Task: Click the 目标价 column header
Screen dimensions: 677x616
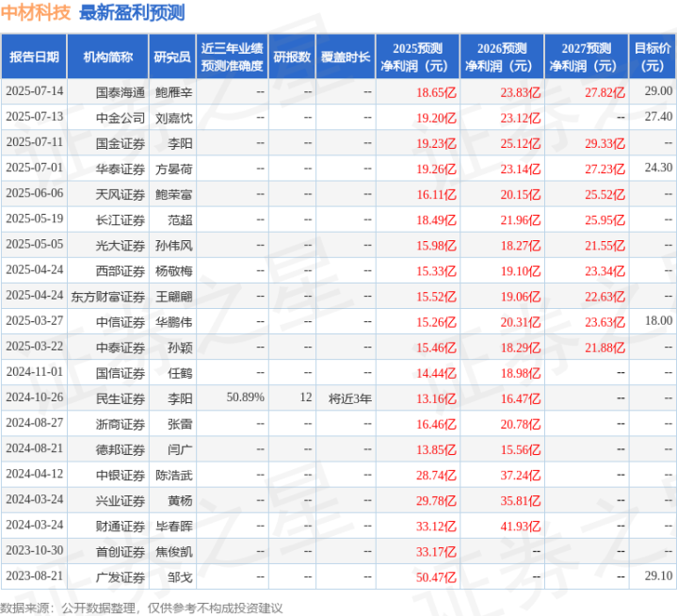Action: (653, 57)
